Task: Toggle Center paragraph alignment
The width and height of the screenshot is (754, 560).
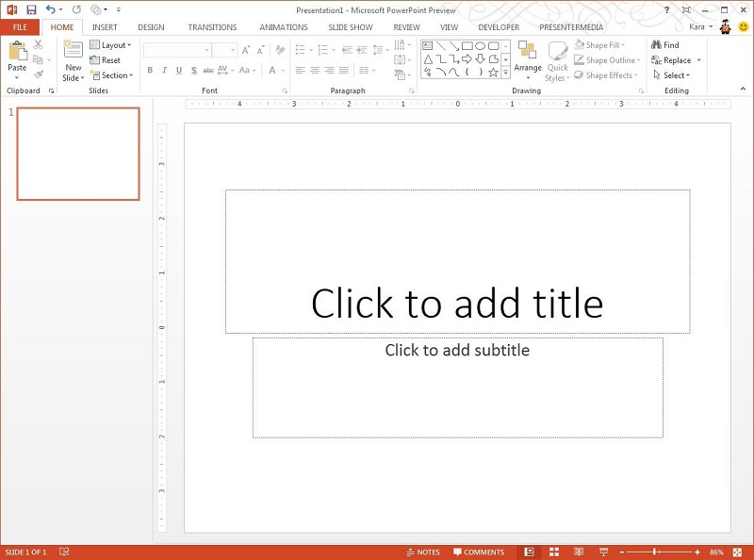Action: pos(315,71)
